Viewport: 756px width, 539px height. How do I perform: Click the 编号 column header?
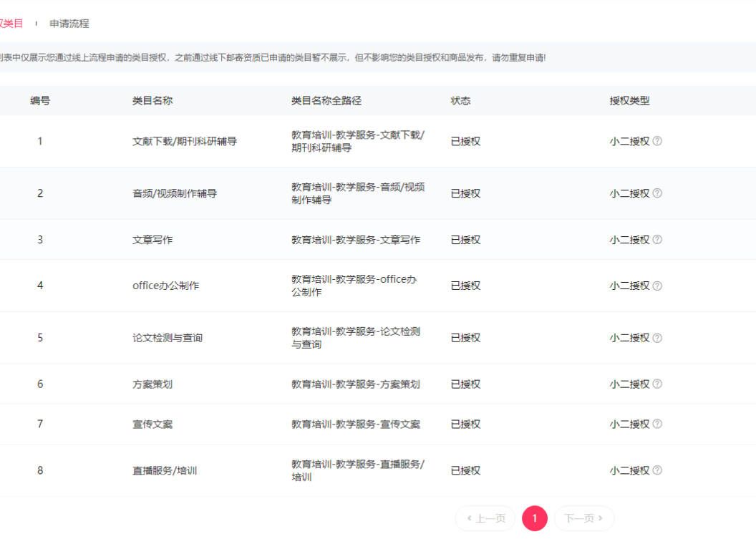pos(39,100)
